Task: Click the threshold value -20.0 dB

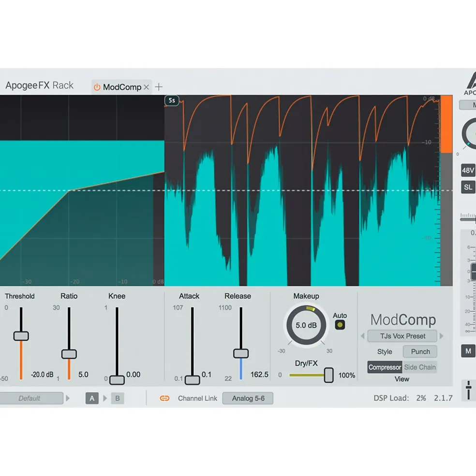Action: pos(42,375)
